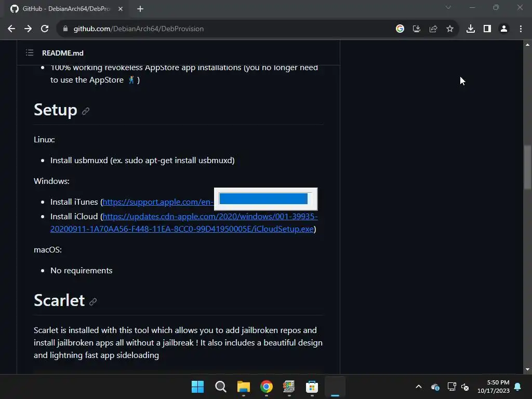
Task: Show hidden tray icons chevron
Action: 419,387
